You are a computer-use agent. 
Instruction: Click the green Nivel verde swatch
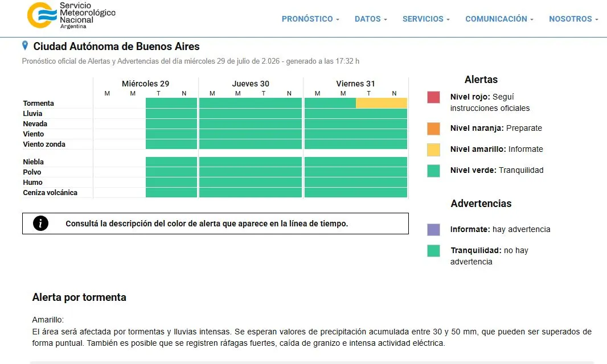(x=433, y=171)
